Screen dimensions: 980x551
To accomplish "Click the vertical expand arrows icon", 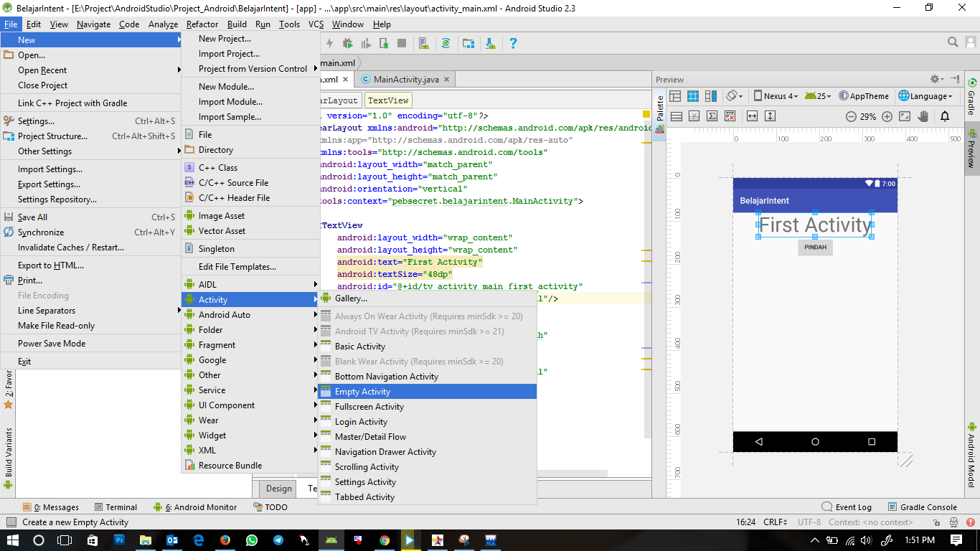I will tap(770, 116).
